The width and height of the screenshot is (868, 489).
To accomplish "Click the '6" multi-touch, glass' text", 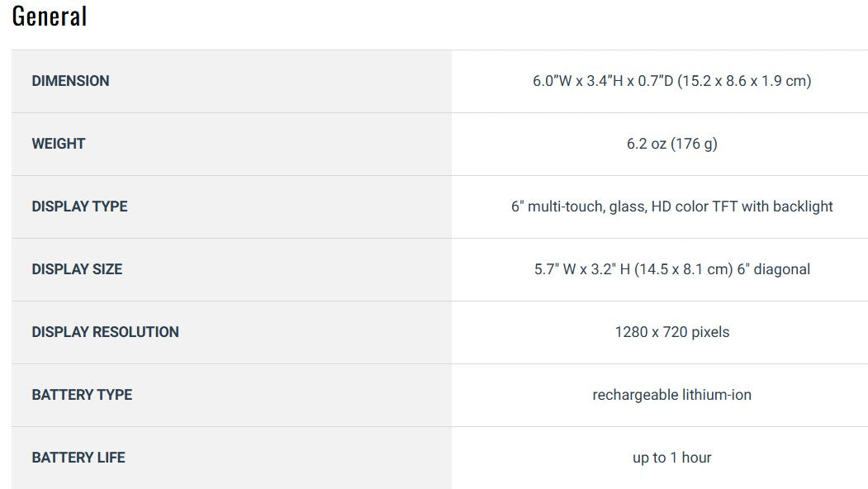I will coord(578,207).
